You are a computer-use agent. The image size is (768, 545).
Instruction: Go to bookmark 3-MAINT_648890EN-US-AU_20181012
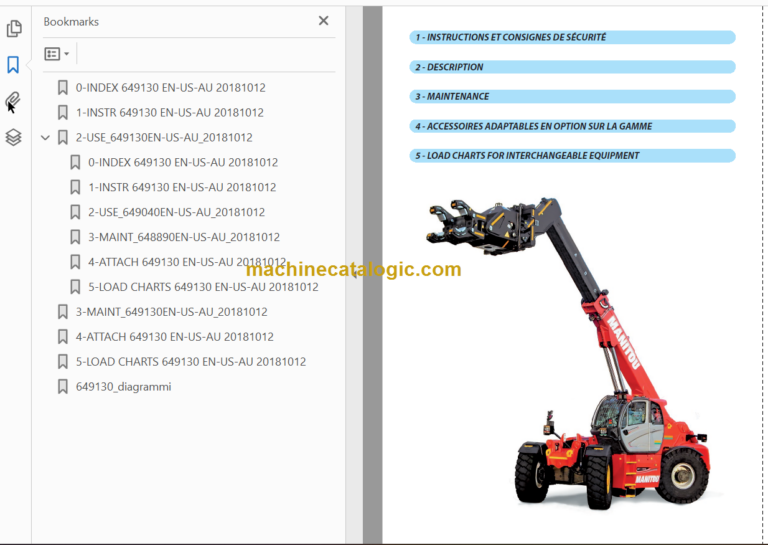(184, 237)
